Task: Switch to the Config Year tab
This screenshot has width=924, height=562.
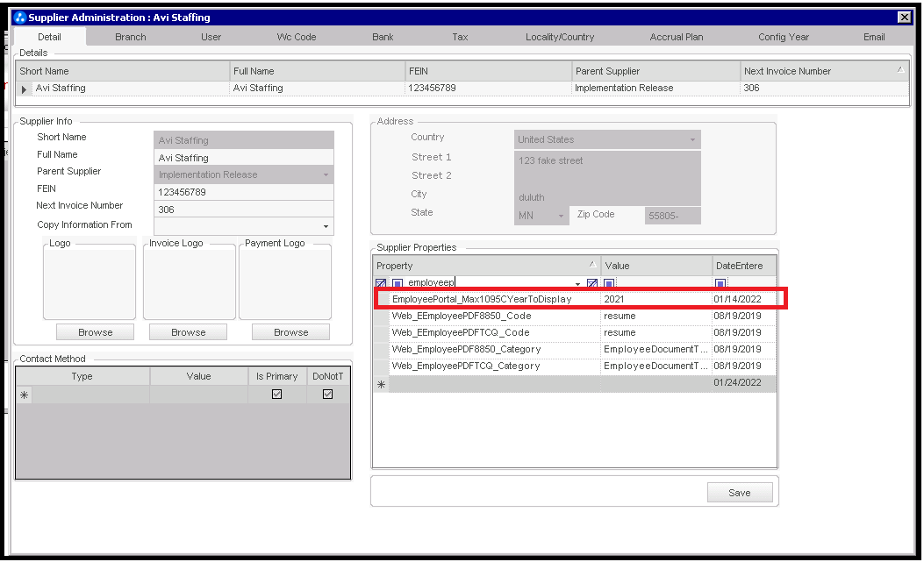Action: point(784,37)
